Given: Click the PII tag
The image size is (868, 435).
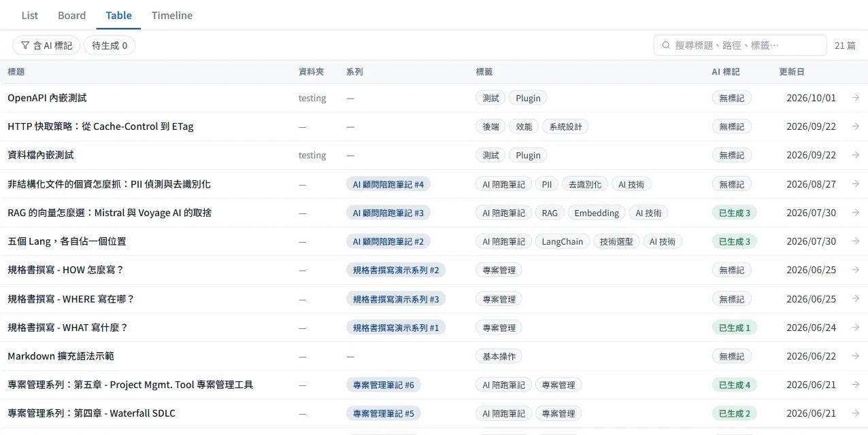Looking at the screenshot, I should pos(547,184).
